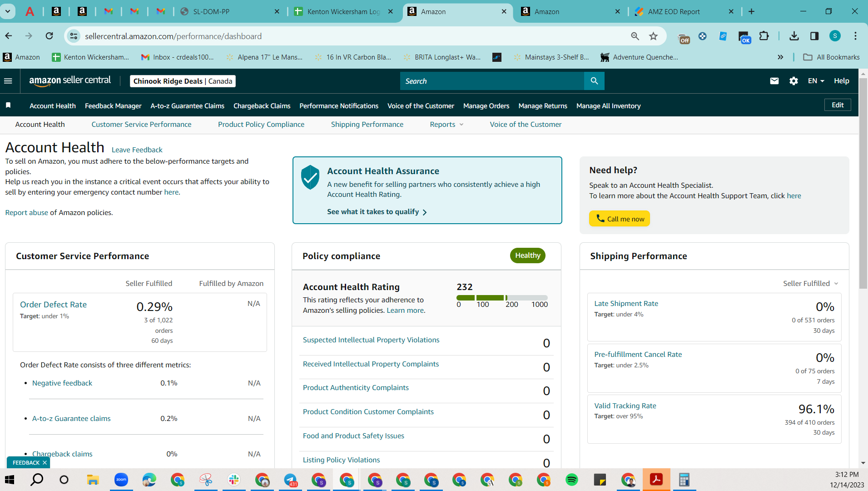The image size is (868, 491).
Task: Open Slack from the taskbar
Action: tap(234, 480)
